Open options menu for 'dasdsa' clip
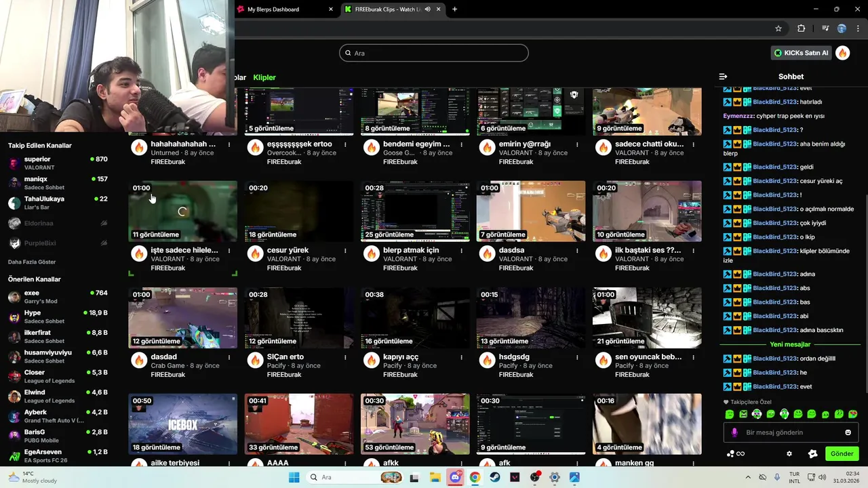Image resolution: width=868 pixels, height=488 pixels. tap(577, 250)
